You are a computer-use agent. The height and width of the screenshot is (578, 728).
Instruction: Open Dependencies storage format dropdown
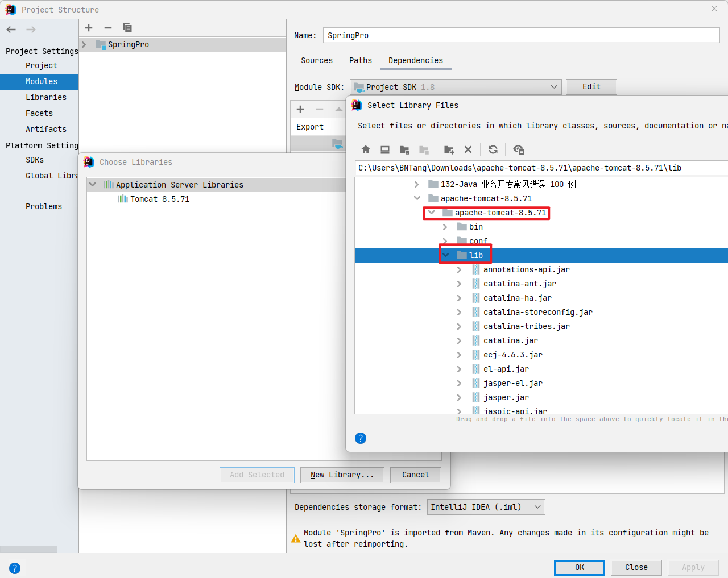[x=486, y=507]
